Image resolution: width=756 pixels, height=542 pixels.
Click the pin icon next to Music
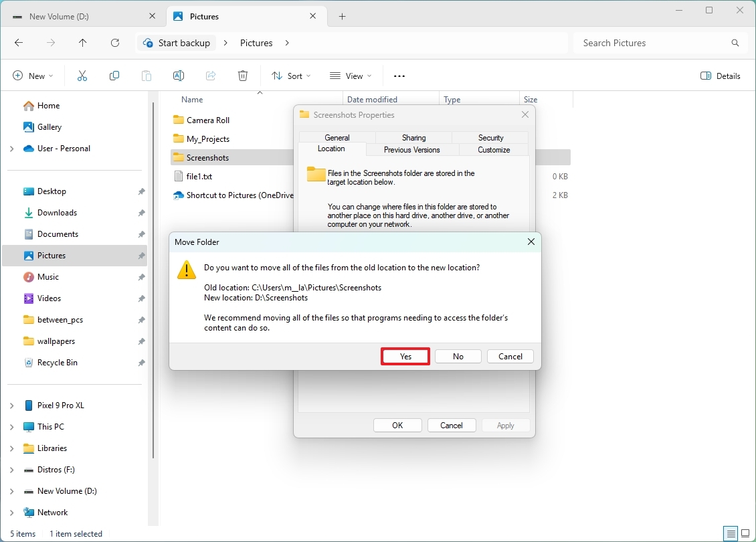pos(141,277)
